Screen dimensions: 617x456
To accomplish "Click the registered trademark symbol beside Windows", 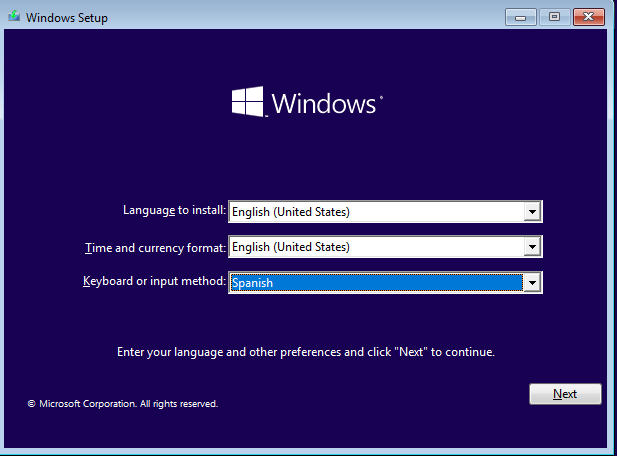I will pyautogui.click(x=381, y=97).
